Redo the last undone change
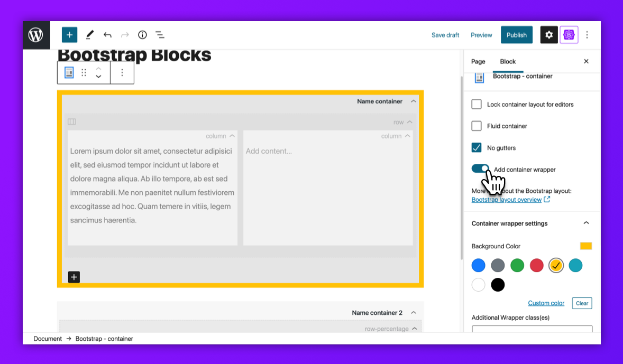Viewport: 623px width, 364px height. 125,35
